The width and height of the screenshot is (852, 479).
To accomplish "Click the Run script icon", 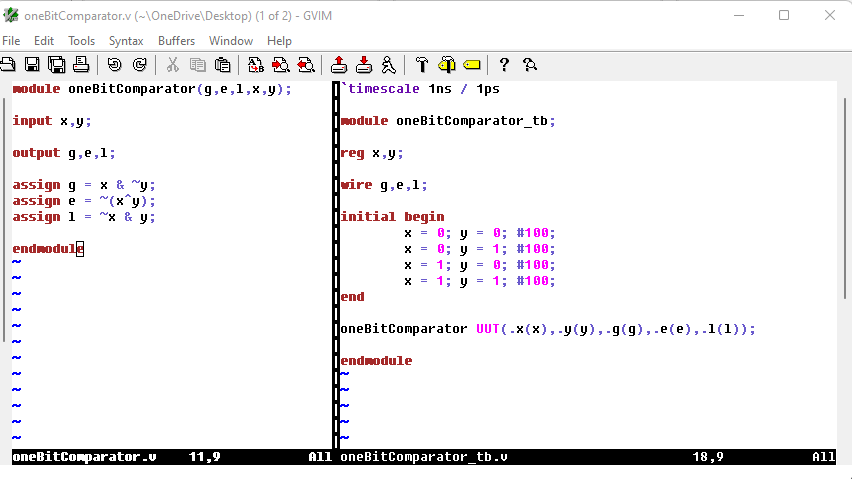I will tap(388, 65).
